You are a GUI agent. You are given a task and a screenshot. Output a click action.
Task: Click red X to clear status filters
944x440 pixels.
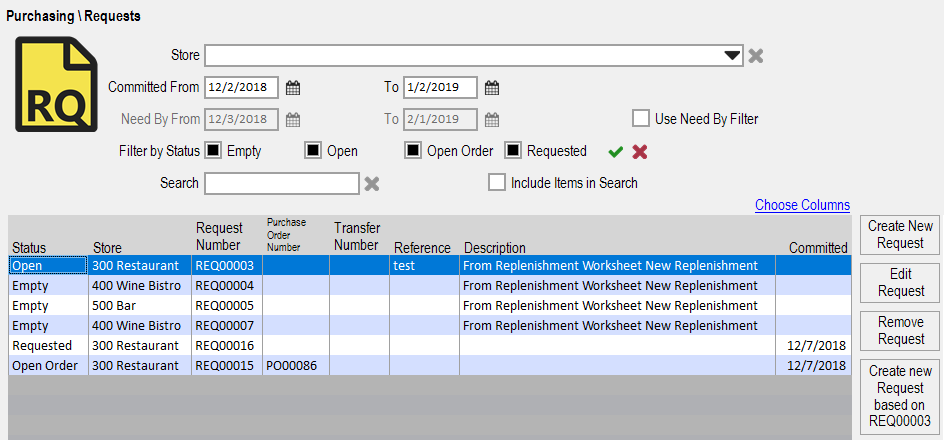[x=639, y=152]
